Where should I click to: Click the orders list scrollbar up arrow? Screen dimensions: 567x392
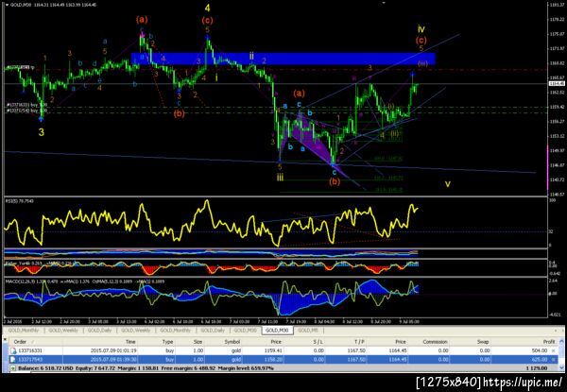click(x=561, y=341)
